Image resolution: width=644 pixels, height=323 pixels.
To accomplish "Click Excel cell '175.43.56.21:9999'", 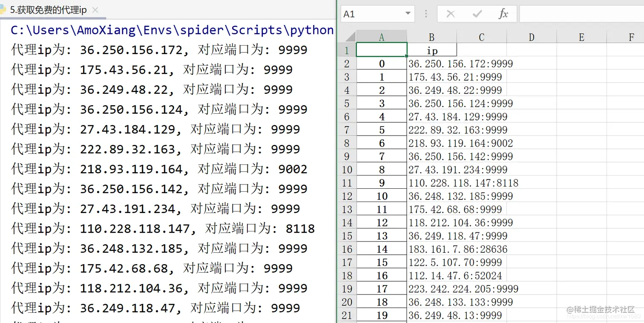I will (x=455, y=77).
